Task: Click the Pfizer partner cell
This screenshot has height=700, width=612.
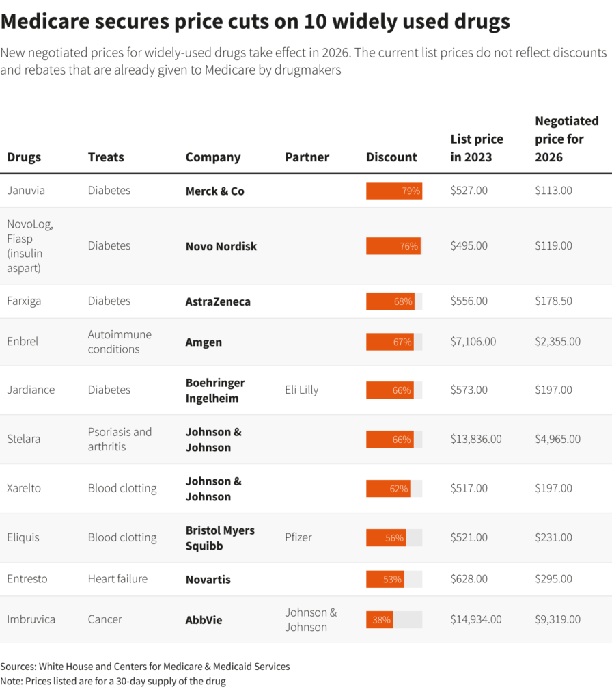Action: [x=298, y=537]
